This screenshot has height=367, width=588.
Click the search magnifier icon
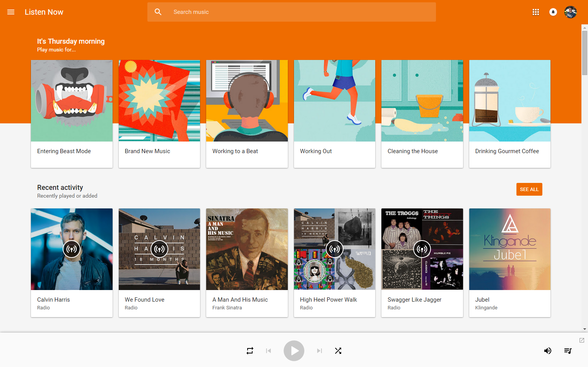pos(158,12)
